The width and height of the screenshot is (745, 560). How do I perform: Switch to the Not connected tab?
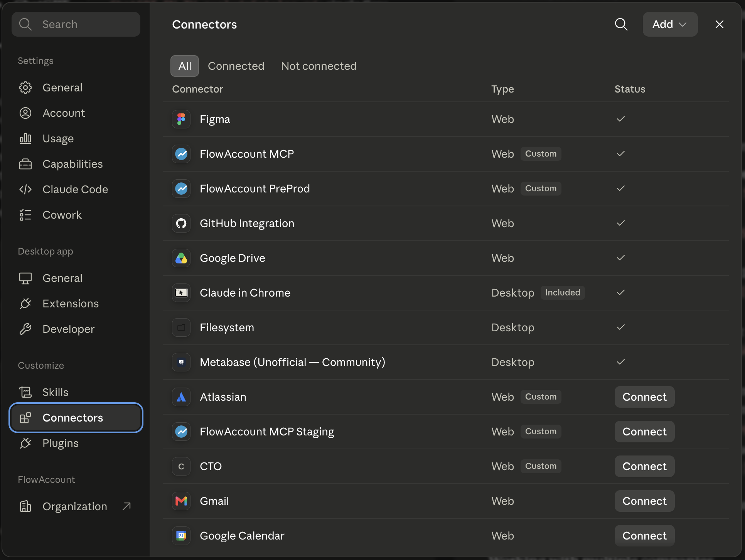[319, 66]
